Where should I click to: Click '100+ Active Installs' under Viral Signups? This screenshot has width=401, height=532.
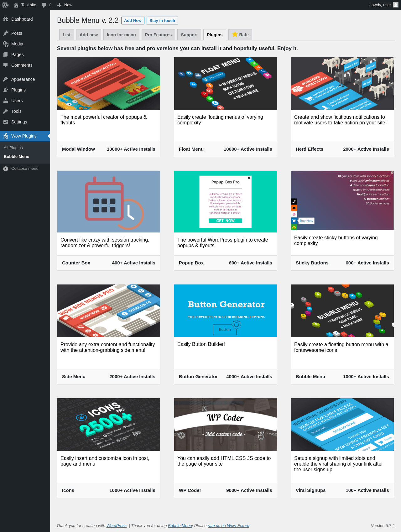(367, 490)
